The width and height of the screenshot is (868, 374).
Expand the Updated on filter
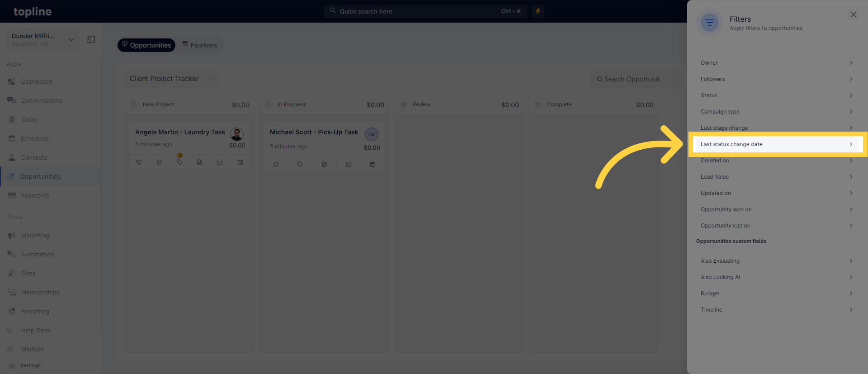click(777, 193)
